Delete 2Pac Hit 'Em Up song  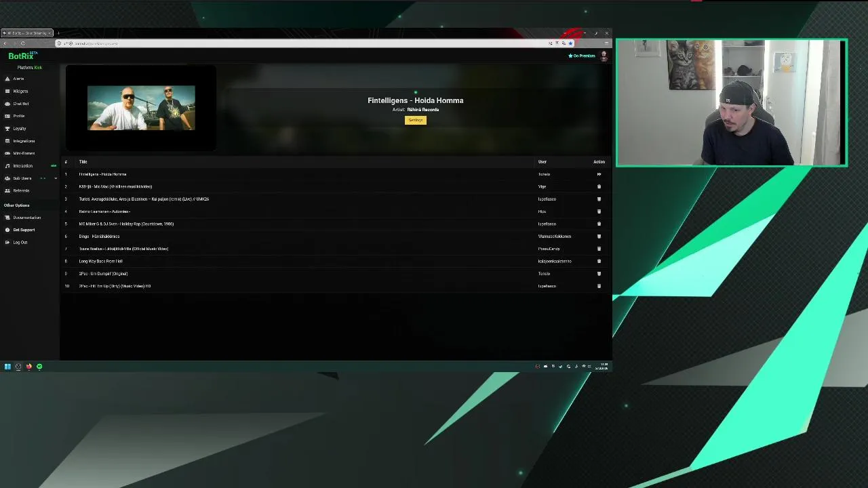(599, 286)
